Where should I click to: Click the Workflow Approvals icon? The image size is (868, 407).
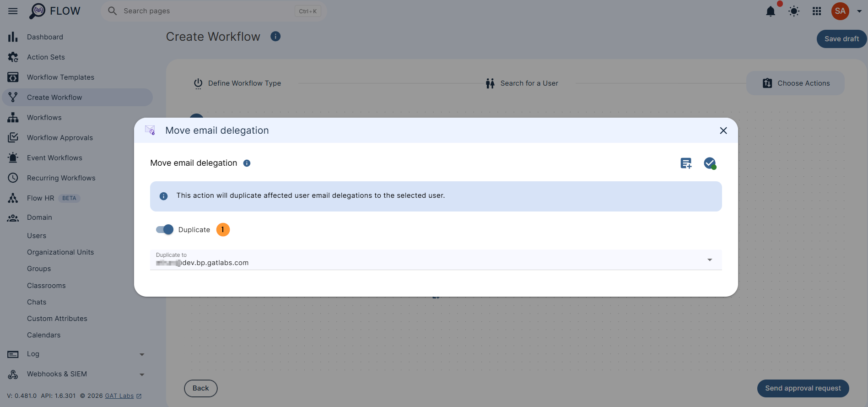click(13, 138)
